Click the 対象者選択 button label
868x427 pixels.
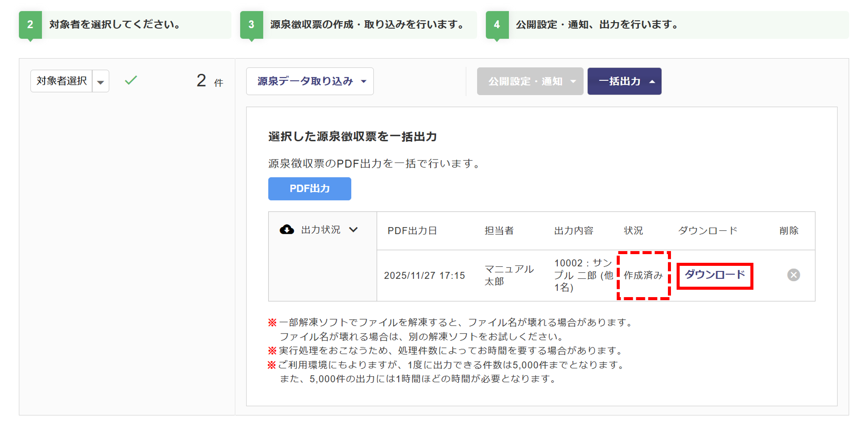point(62,81)
